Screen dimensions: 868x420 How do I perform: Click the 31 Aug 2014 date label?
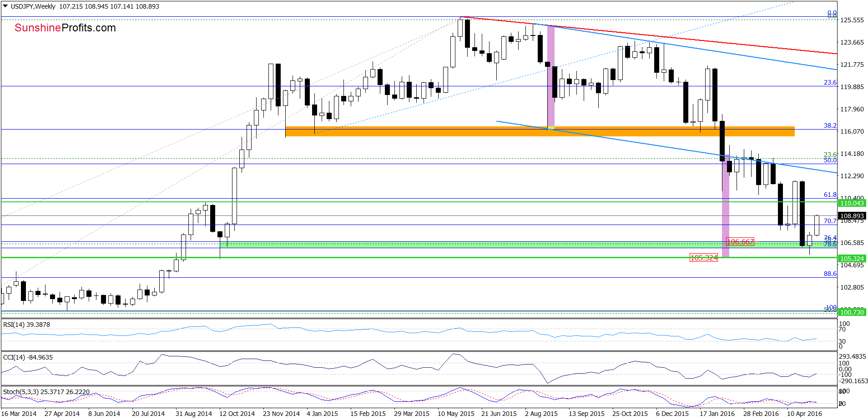[194, 414]
